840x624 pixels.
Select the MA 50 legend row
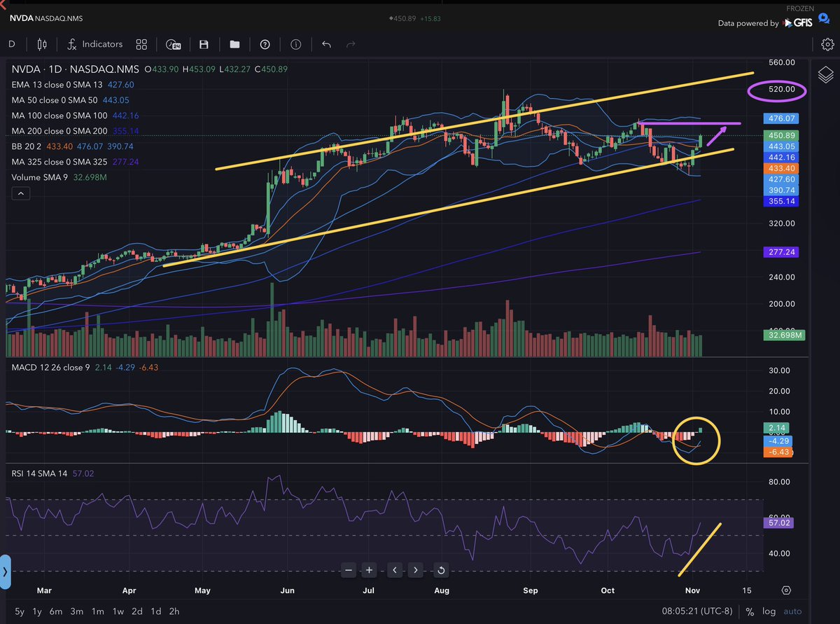coord(70,100)
